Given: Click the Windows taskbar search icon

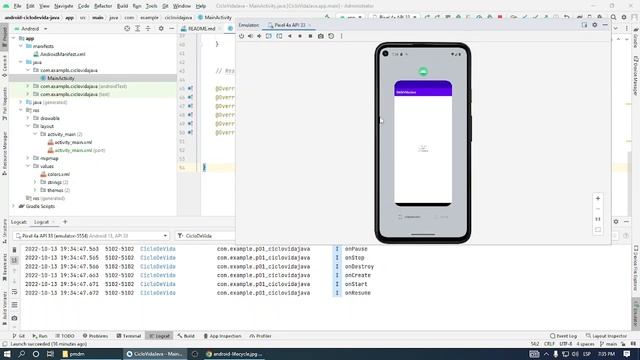Looking at the screenshot, I should [21, 354].
